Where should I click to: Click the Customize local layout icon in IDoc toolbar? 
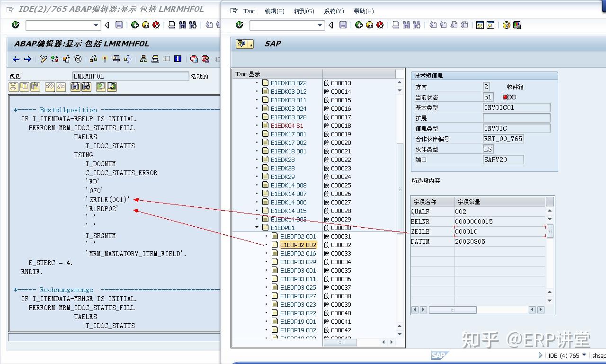pyautogui.click(x=517, y=25)
